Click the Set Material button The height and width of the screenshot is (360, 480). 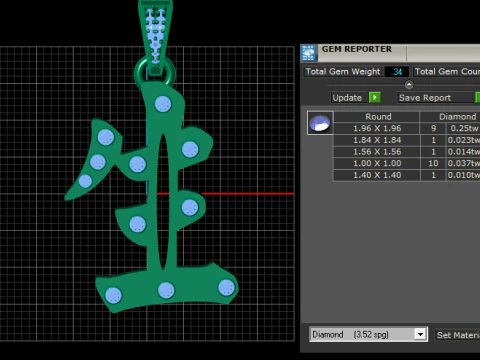pyautogui.click(x=457, y=335)
